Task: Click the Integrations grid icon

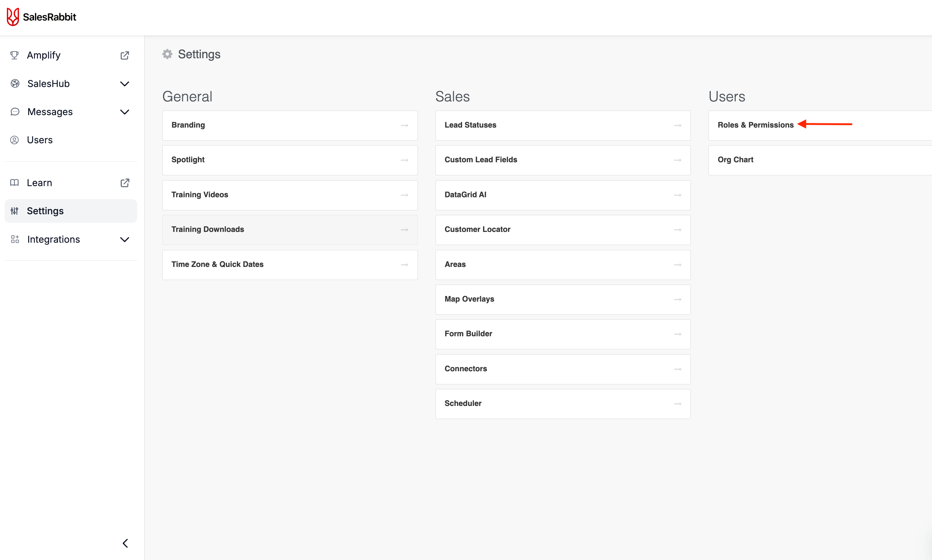Action: [15, 239]
